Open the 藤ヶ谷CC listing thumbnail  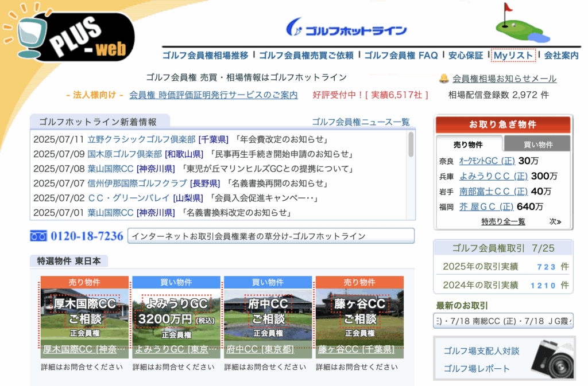(359, 317)
